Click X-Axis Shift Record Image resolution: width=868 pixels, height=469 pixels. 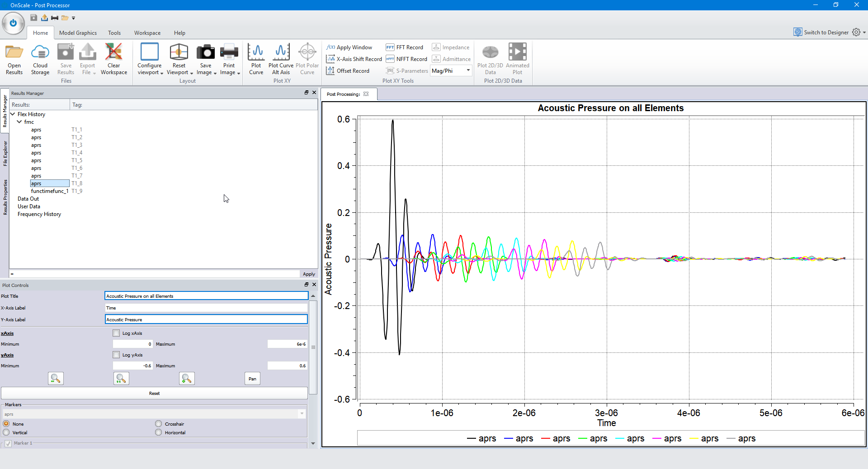354,59
